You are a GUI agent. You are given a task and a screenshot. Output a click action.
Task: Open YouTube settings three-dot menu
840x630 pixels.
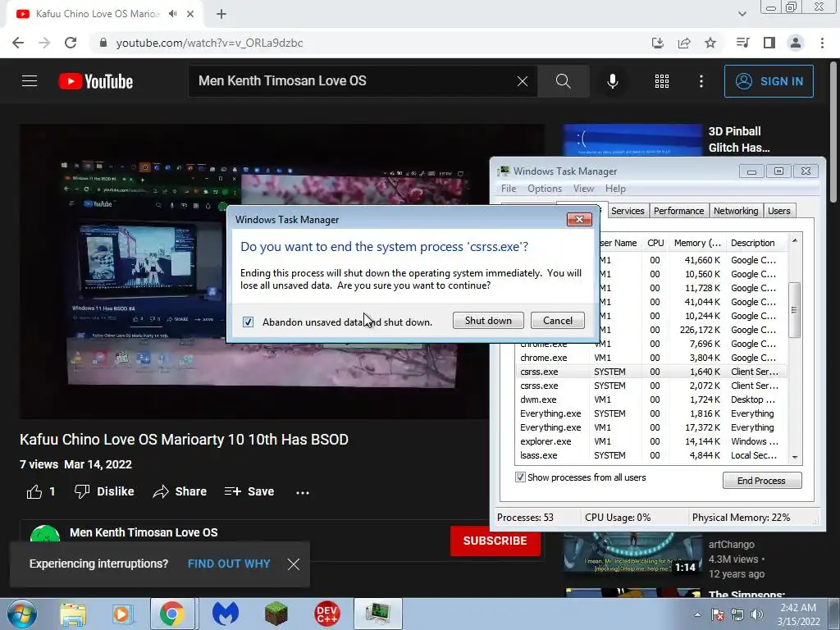point(701,81)
